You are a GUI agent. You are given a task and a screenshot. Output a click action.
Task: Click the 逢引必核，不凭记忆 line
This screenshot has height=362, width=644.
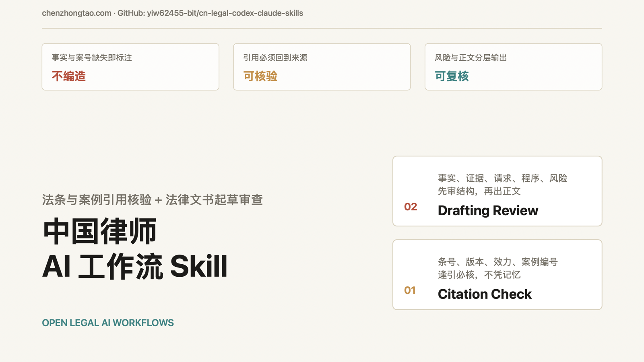[479, 275]
